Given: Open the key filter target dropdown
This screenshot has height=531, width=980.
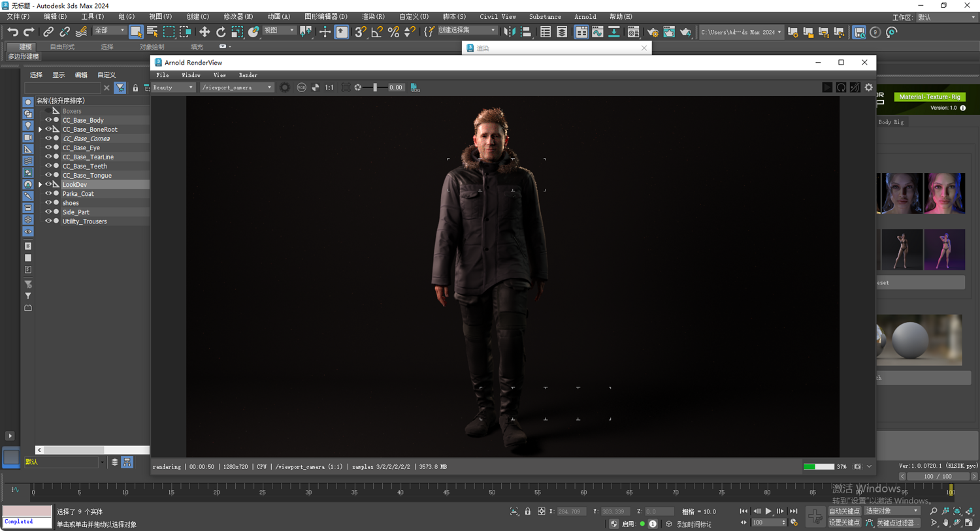Looking at the screenshot, I should 892,511.
